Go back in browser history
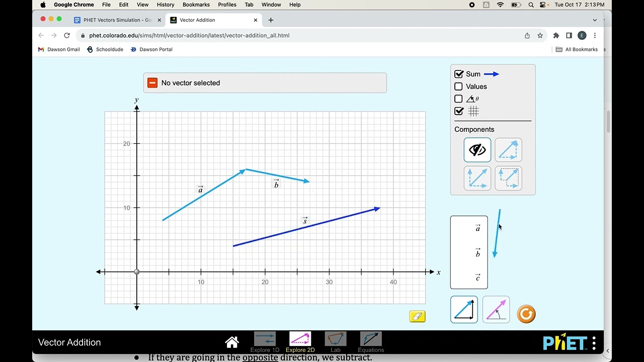This screenshot has height=362, width=644. (x=41, y=36)
